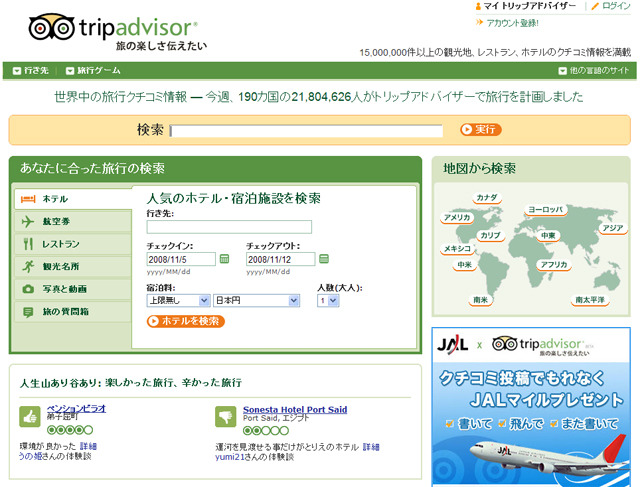Select アフリカ on the map
640x487 pixels.
tap(554, 265)
